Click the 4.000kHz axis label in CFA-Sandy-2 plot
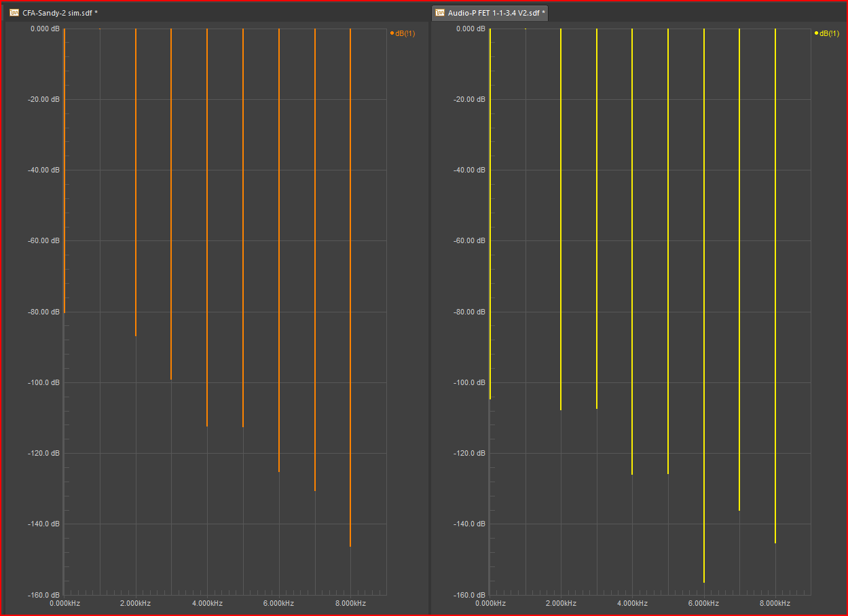Viewport: 848px width, 616px height. (207, 603)
